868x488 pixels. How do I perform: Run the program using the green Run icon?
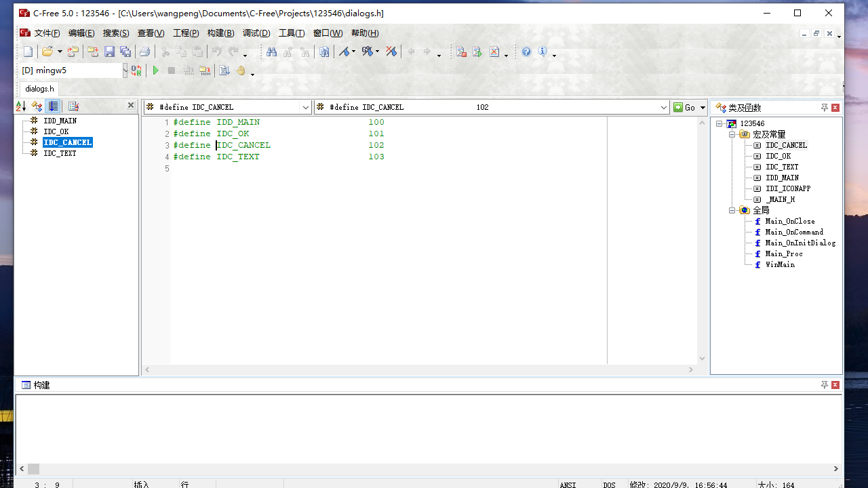coord(156,70)
